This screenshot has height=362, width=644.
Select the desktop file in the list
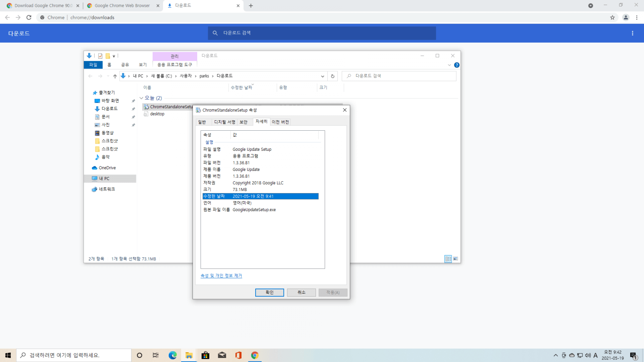tap(157, 114)
